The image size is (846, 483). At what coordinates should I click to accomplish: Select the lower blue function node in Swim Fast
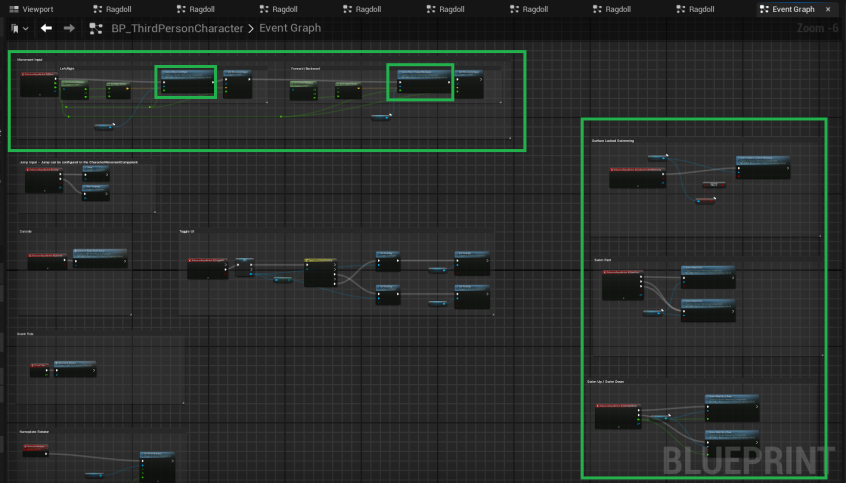(x=708, y=310)
